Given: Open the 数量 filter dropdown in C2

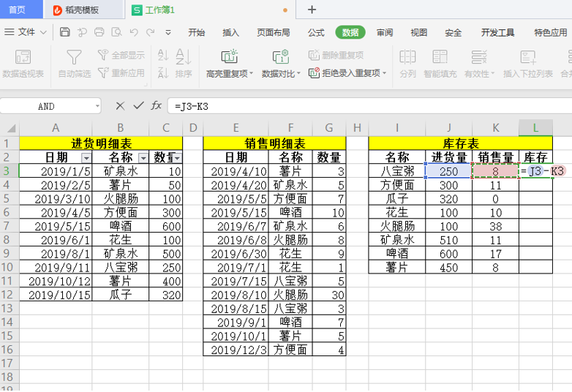Looking at the screenshot, I should [x=177, y=158].
